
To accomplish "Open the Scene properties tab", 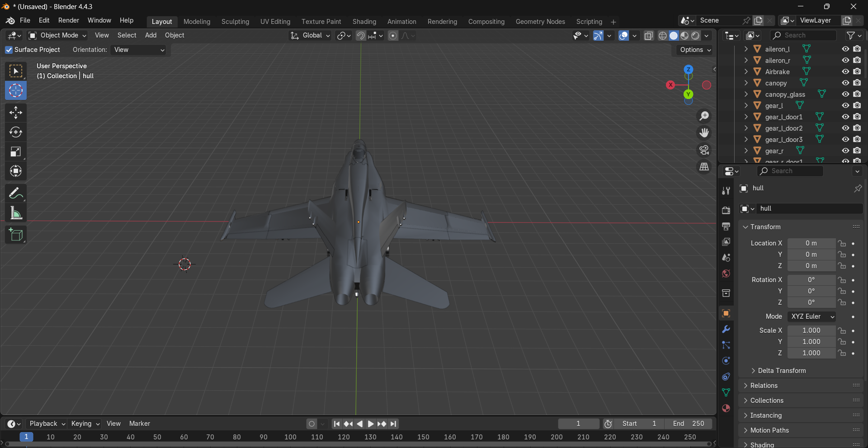I will coord(726,258).
